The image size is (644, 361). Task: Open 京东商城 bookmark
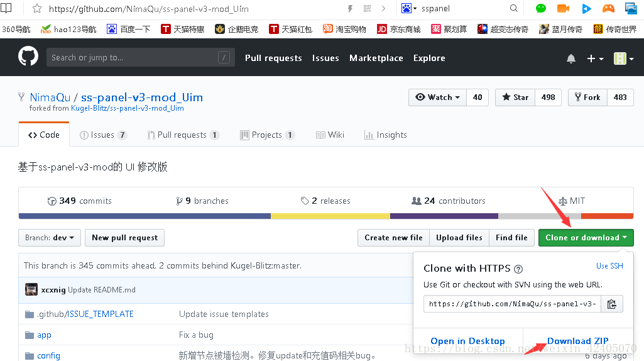(x=399, y=29)
